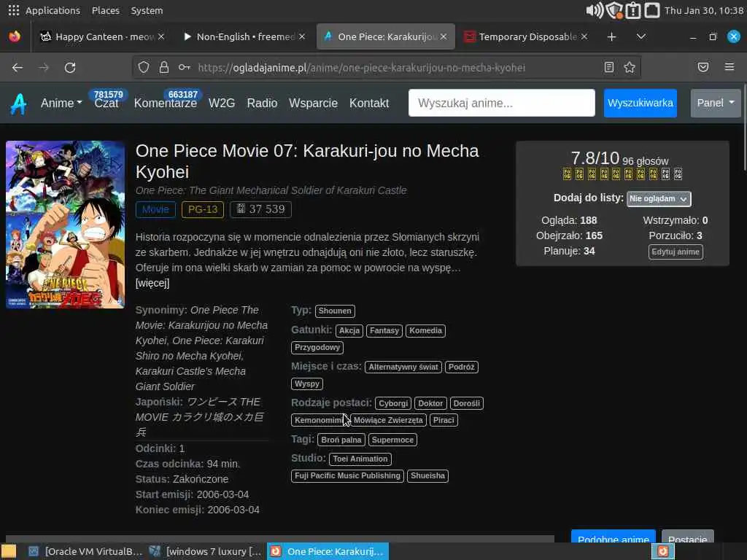
Task: Click the Fantasy genre tag
Action: tap(384, 330)
